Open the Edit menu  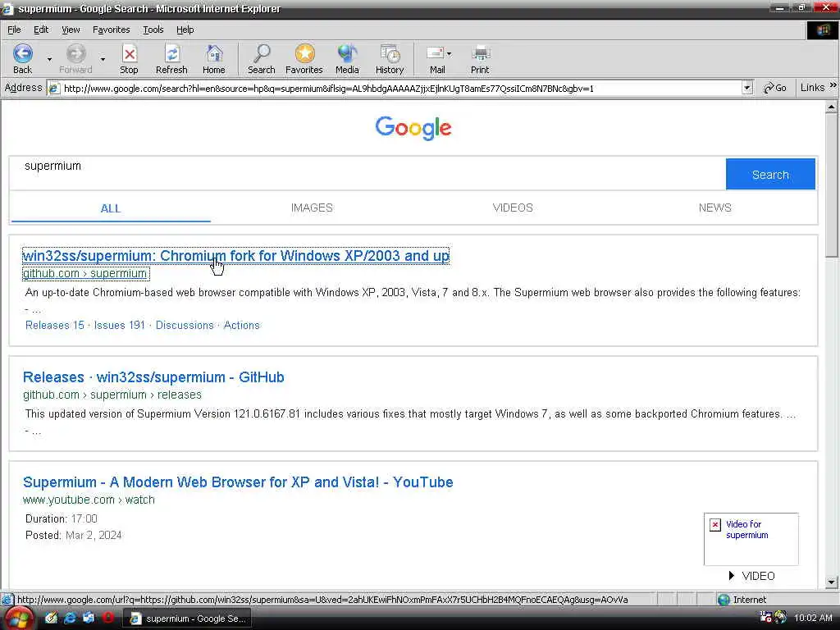(x=41, y=30)
